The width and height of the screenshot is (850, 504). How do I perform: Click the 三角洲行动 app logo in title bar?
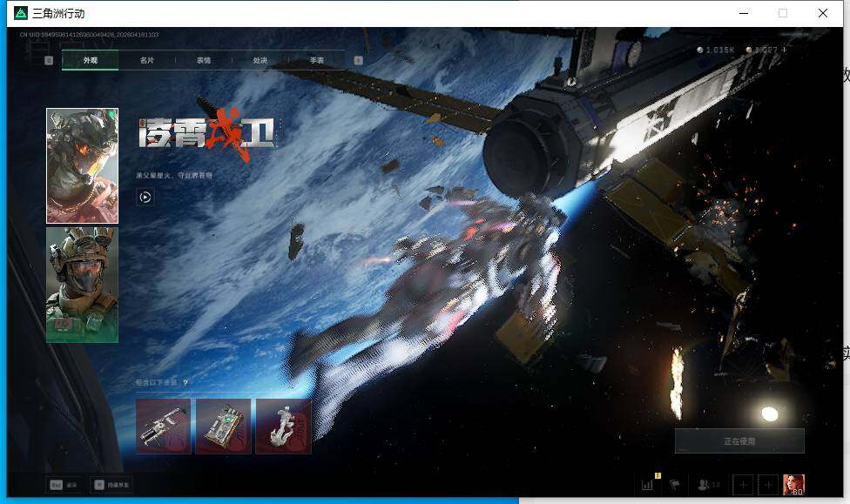21,13
